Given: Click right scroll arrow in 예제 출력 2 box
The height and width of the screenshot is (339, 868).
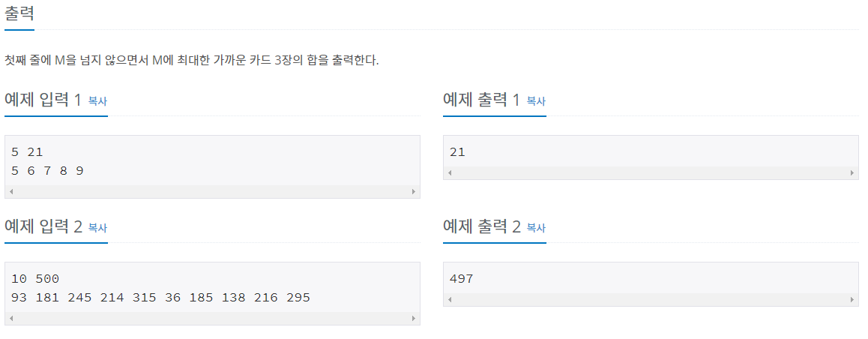Looking at the screenshot, I should [852, 300].
